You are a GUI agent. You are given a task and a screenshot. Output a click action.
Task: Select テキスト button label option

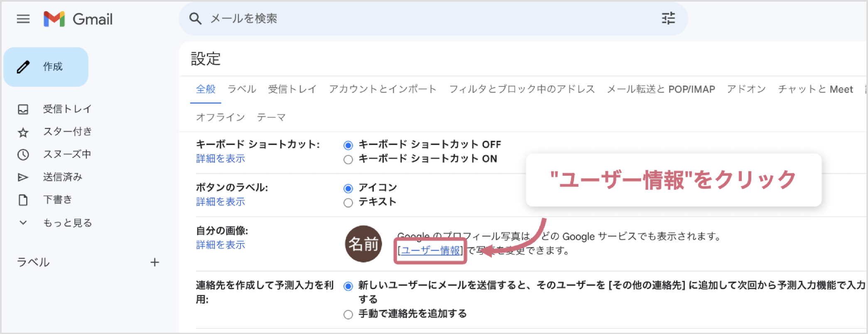pyautogui.click(x=348, y=203)
